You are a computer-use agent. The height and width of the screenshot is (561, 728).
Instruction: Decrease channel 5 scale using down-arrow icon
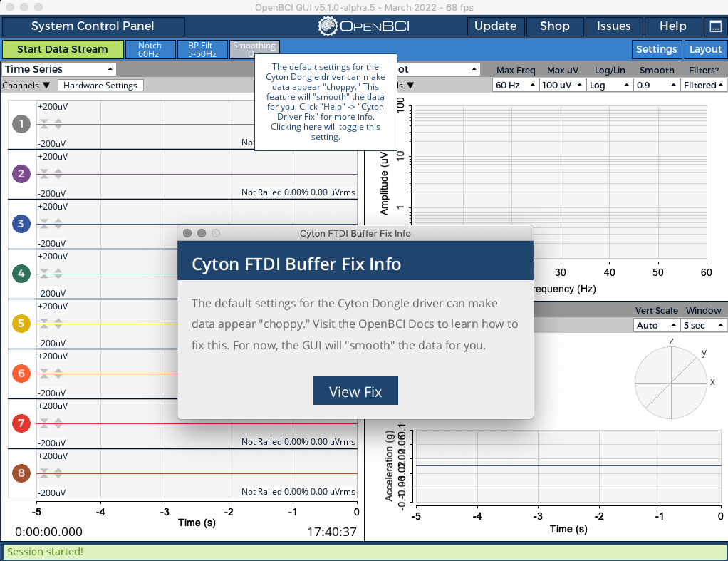[x=43, y=323]
